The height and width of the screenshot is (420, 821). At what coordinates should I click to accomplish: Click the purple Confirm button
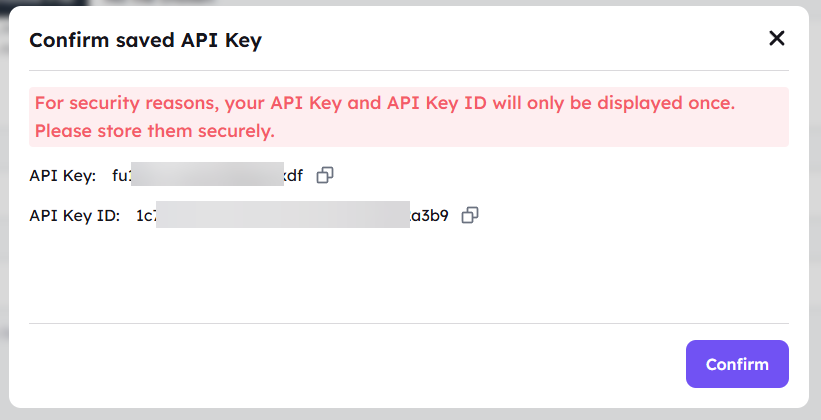[x=737, y=364]
